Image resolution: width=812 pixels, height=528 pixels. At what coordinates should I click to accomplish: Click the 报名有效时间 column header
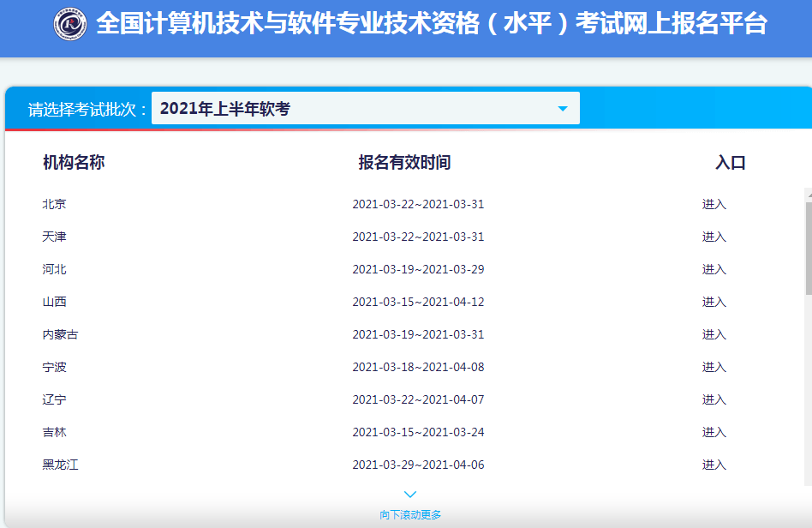pos(403,162)
